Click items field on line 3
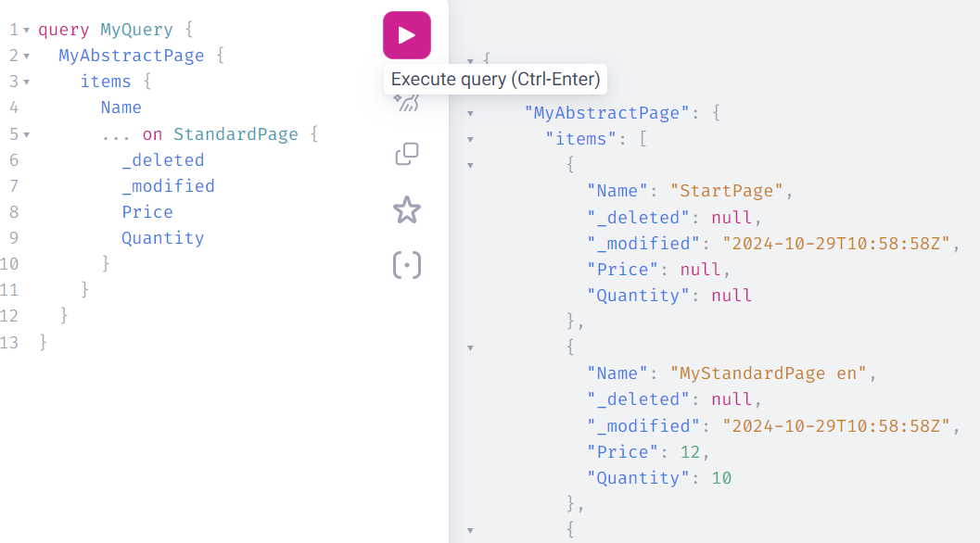This screenshot has height=543, width=980. [106, 82]
